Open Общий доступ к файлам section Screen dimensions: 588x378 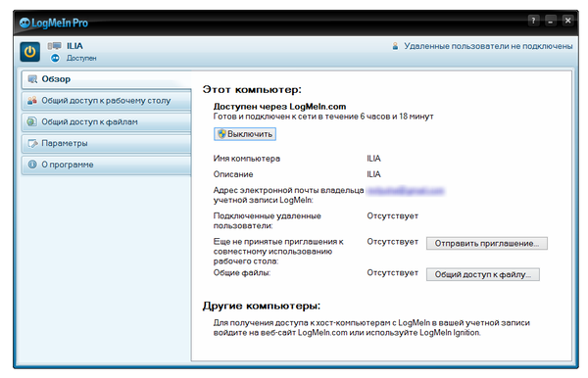[107, 122]
